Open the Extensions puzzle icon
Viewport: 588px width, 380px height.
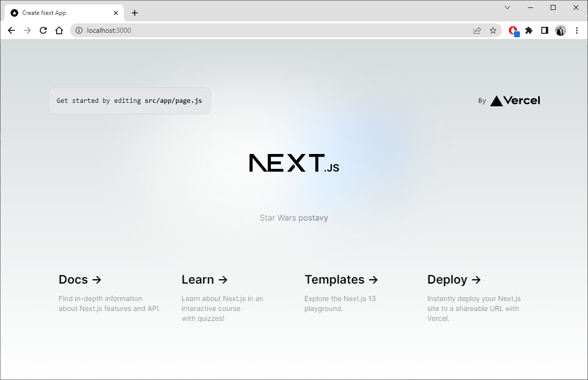pos(529,30)
